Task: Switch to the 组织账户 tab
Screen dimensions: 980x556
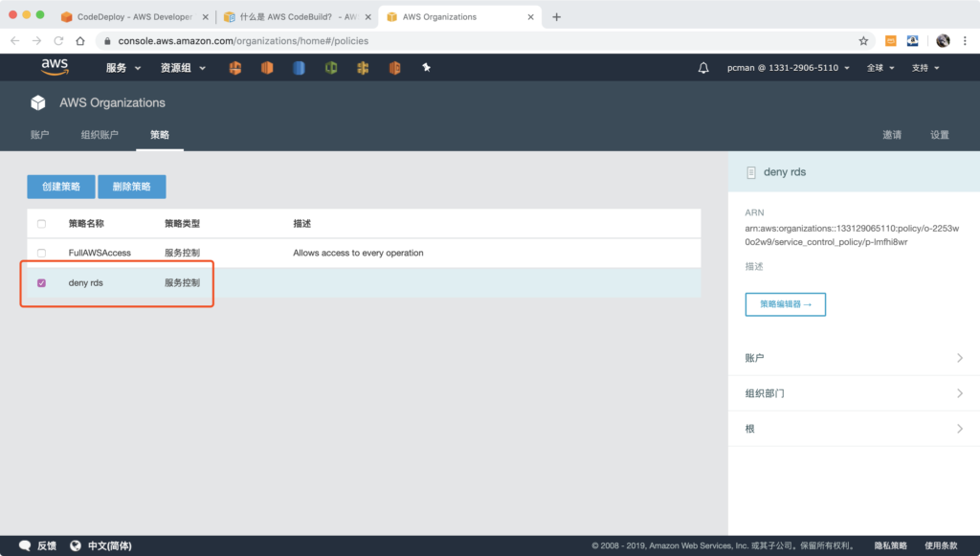Action: [x=100, y=134]
